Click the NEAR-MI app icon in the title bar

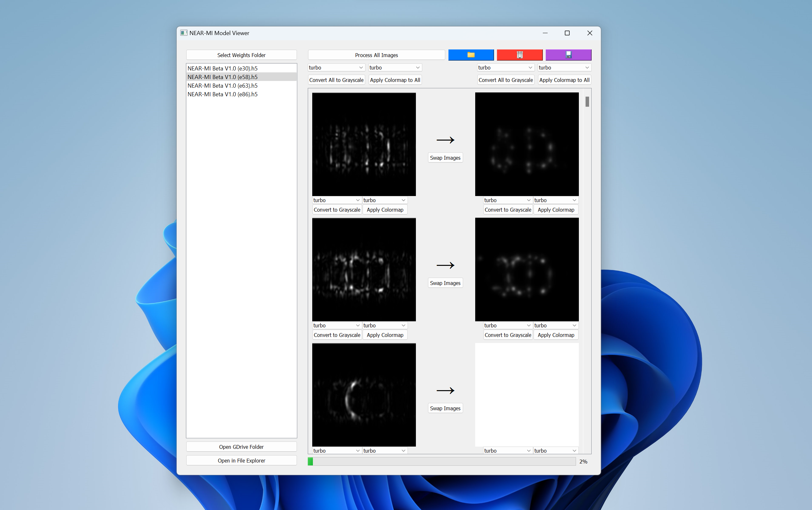[184, 33]
